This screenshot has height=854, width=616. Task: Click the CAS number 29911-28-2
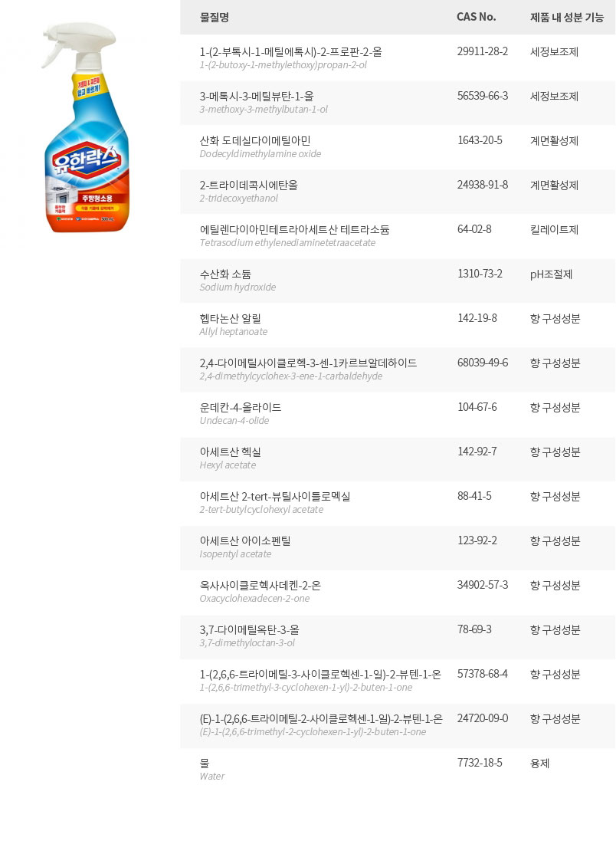(x=482, y=51)
